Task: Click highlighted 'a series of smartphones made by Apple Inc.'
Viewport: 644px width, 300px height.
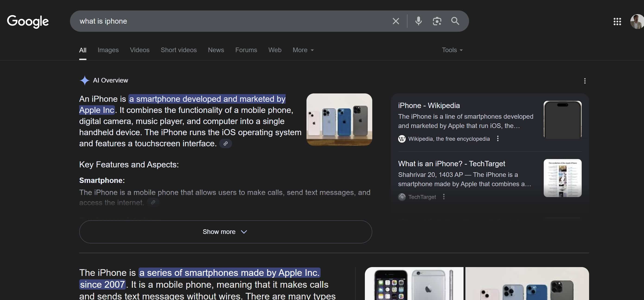Action: click(x=230, y=273)
